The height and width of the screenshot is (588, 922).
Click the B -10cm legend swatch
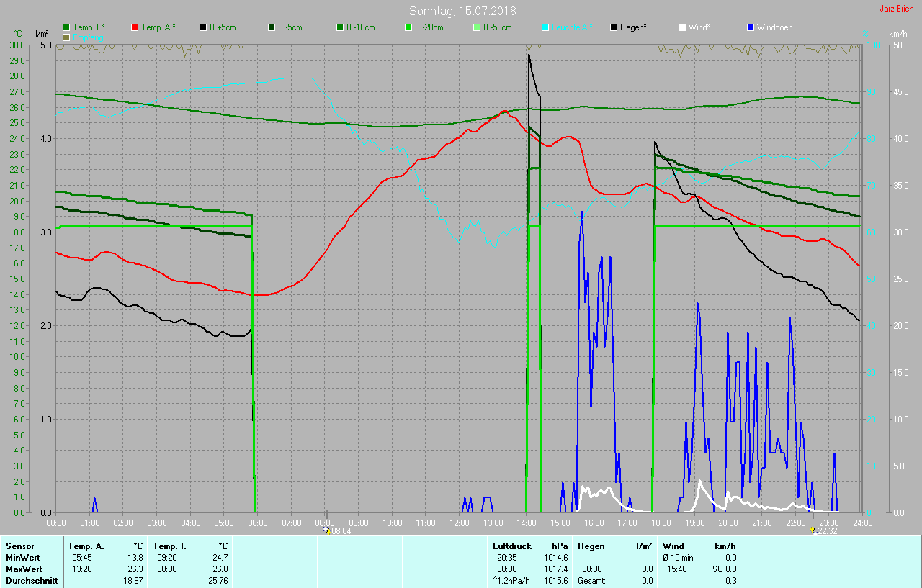tap(340, 27)
